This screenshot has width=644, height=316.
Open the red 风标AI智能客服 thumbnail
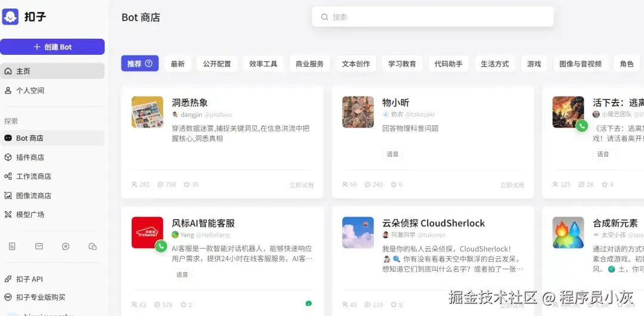tap(147, 233)
